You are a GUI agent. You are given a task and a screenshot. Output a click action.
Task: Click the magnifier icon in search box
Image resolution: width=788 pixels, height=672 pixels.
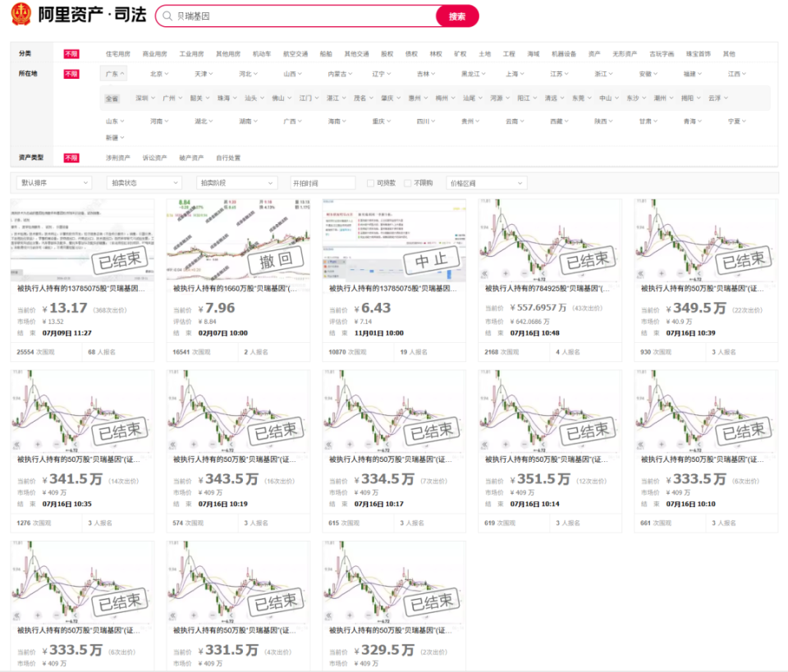point(167,16)
